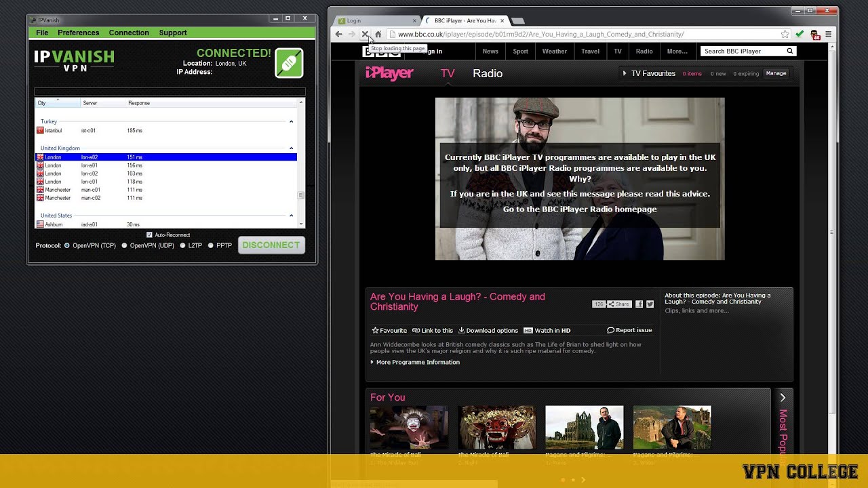868x488 pixels.
Task: Switch to the Login browser tab
Action: [x=377, y=21]
